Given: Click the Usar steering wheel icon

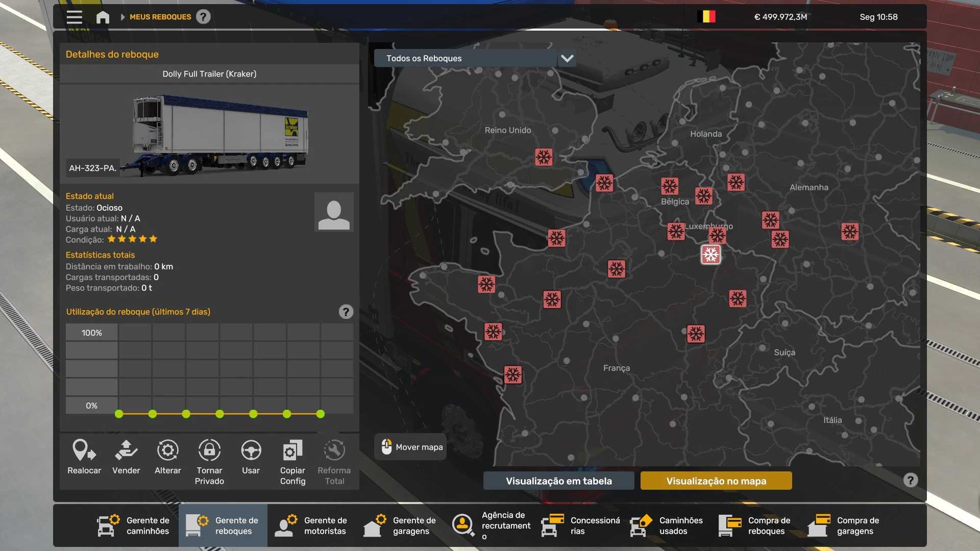Looking at the screenshot, I should point(251,451).
